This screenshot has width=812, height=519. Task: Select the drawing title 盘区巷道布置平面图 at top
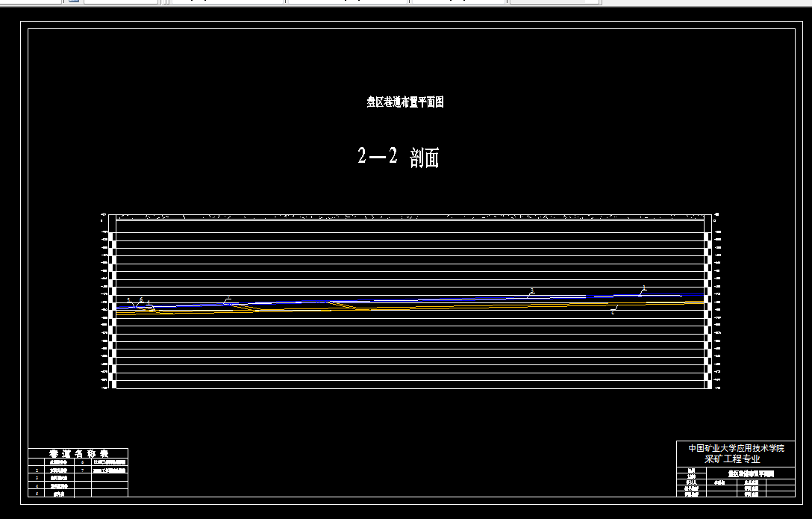tap(405, 102)
